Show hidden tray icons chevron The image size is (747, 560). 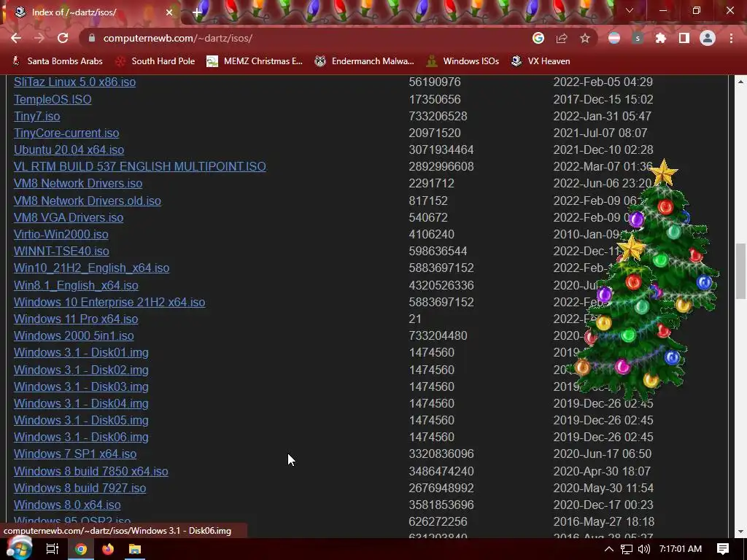(x=609, y=549)
